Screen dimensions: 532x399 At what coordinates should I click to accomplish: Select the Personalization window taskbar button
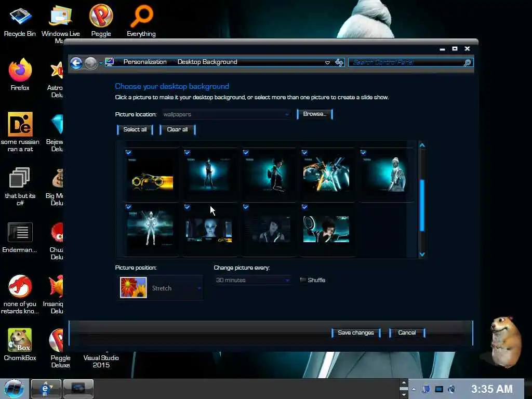(x=78, y=389)
